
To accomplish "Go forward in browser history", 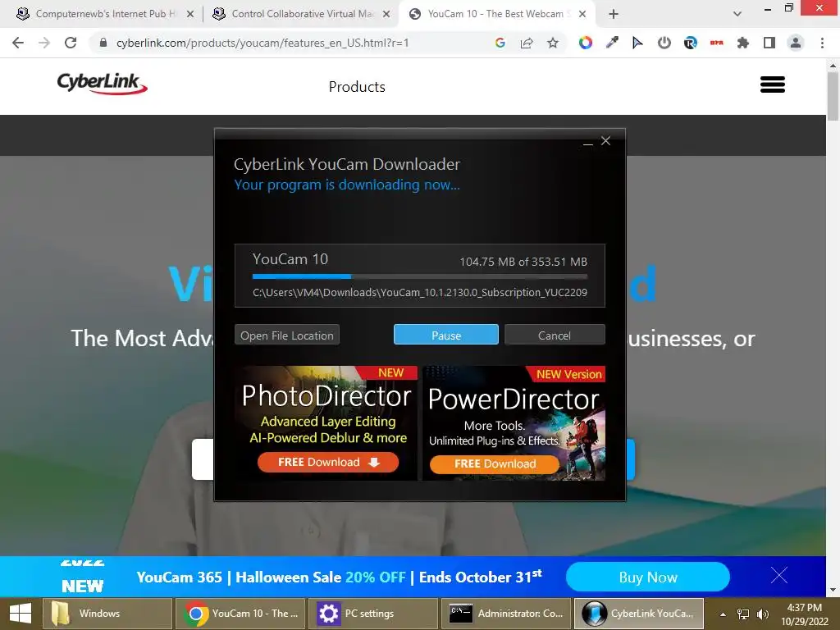I will pos(44,43).
